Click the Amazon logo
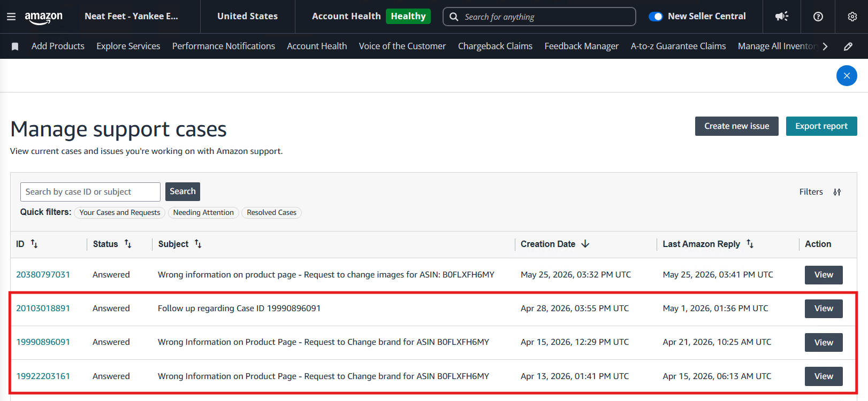The image size is (868, 401). pyautogui.click(x=44, y=17)
